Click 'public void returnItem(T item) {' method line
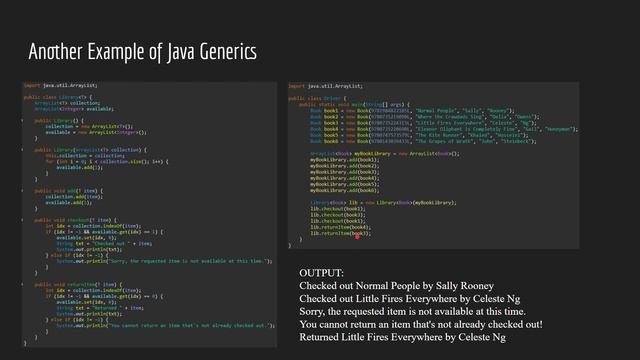The height and width of the screenshot is (360, 640). tap(78, 284)
